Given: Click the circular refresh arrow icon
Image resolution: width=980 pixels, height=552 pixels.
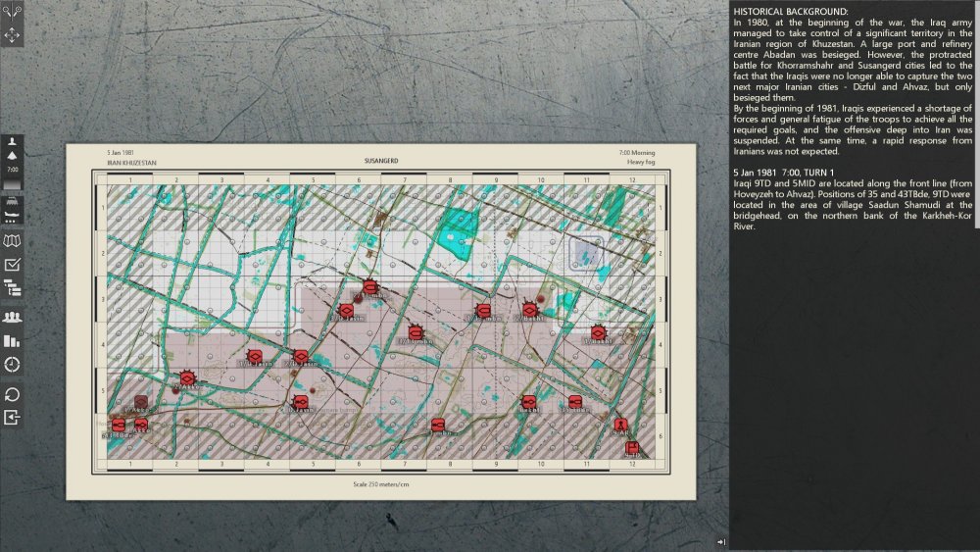Looking at the screenshot, I should click(x=13, y=394).
